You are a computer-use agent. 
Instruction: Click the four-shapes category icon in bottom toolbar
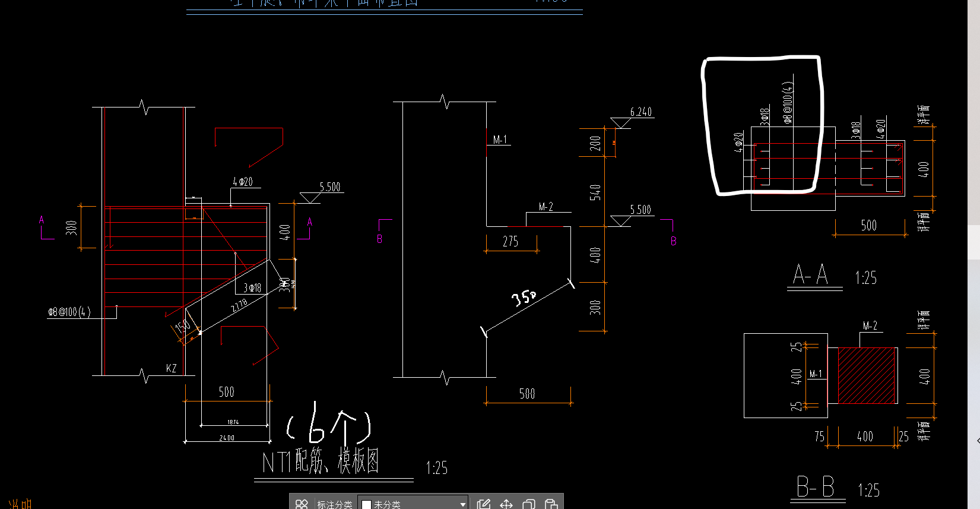[x=302, y=504]
